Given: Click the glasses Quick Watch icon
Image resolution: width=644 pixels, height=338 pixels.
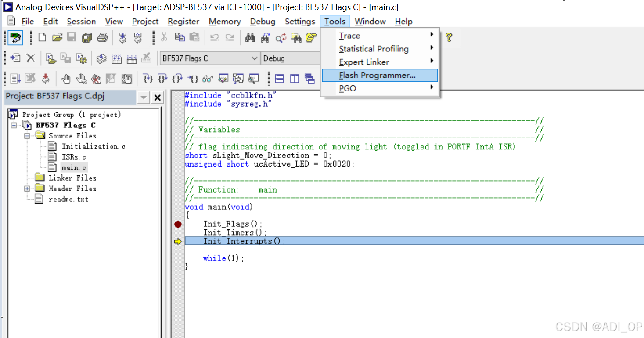Looking at the screenshot, I should coord(208,79).
